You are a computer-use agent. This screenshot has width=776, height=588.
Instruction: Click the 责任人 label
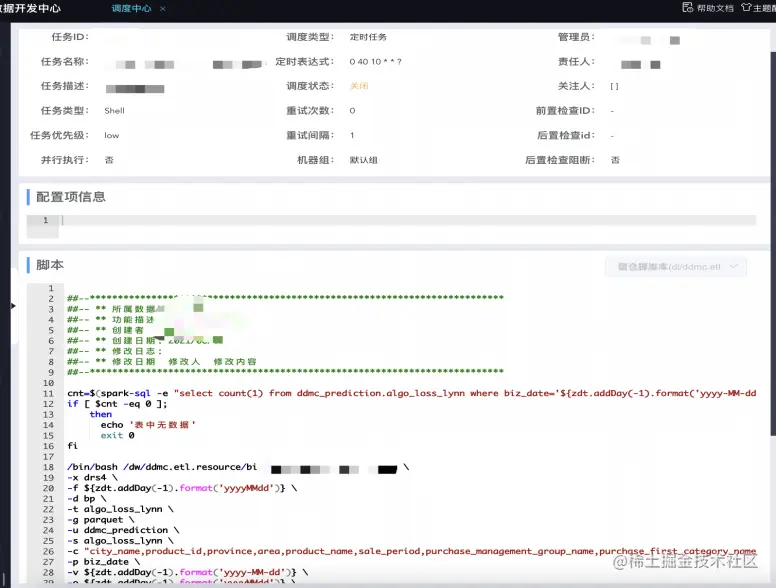(576, 61)
